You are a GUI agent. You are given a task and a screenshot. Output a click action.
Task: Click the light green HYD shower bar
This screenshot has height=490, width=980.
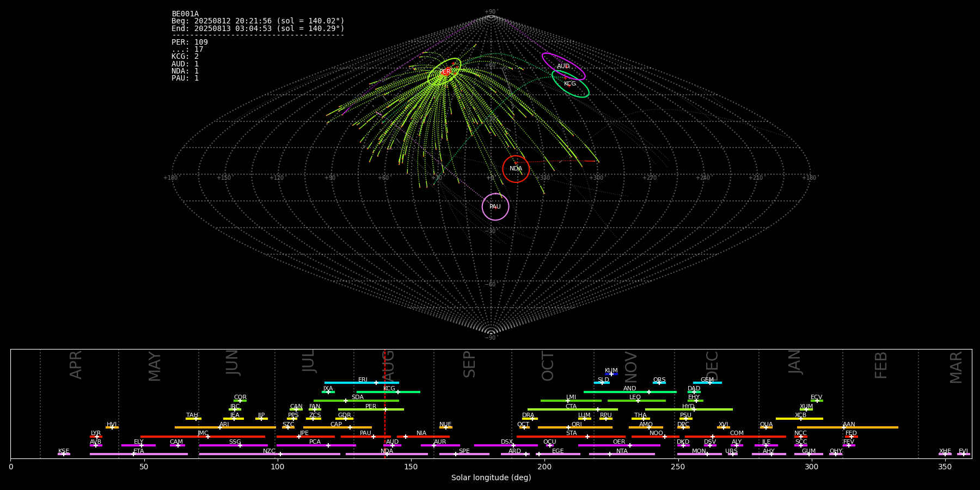pos(689,409)
